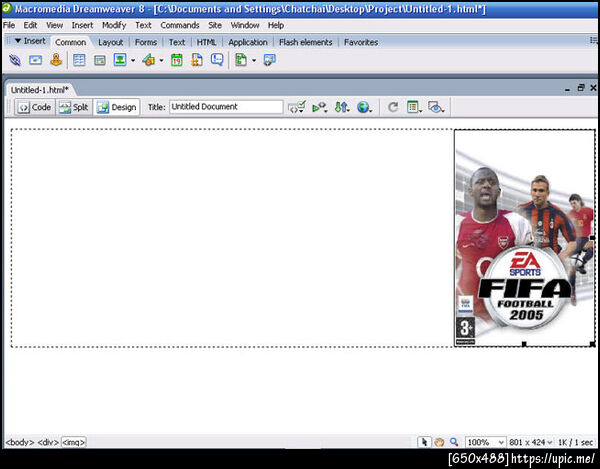Choose the Hand tool
This screenshot has height=469, width=600.
[439, 442]
